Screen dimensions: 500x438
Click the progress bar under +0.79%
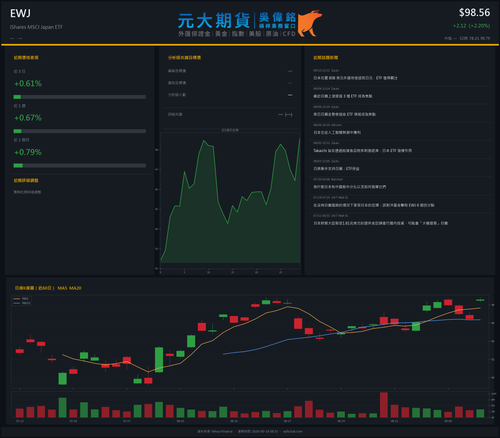click(80, 166)
